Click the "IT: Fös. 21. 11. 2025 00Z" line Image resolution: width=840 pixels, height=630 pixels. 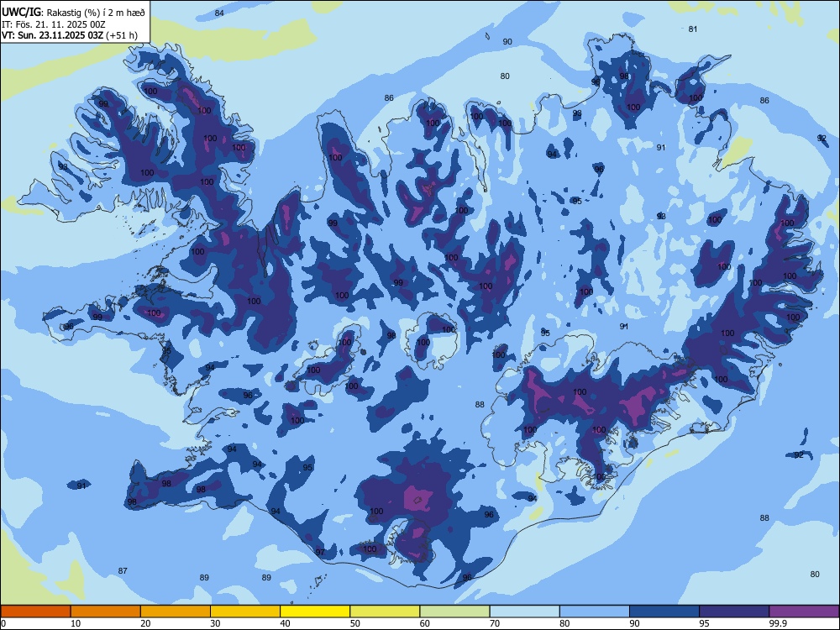(54, 24)
